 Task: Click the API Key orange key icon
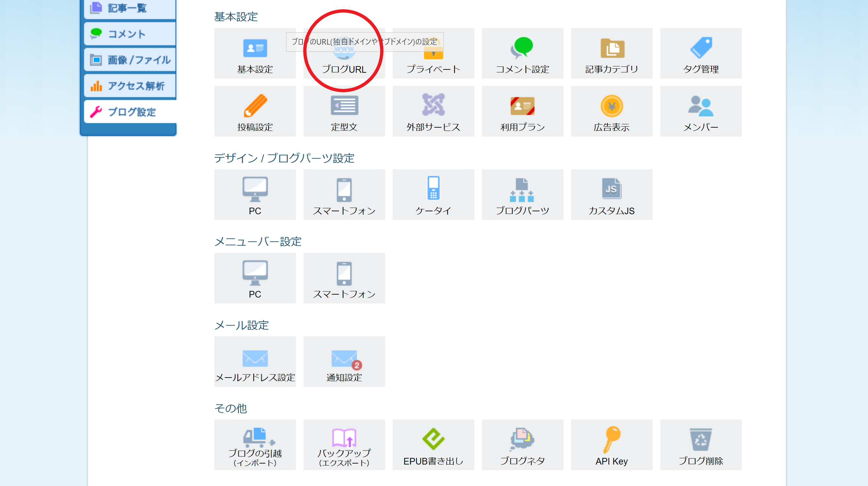[611, 439]
